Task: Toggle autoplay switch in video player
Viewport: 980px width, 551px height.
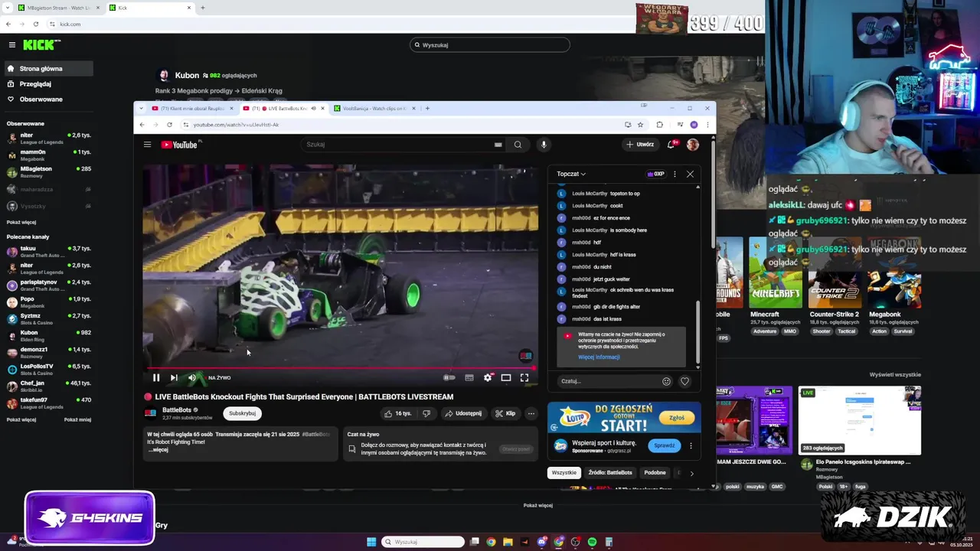Action: click(x=449, y=377)
